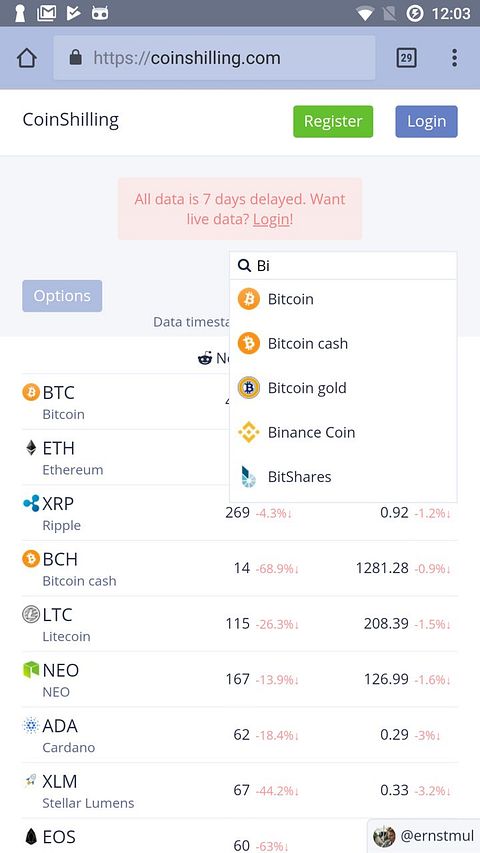This screenshot has height=853, width=480.
Task: Tap the browser home icon
Action: 27,58
